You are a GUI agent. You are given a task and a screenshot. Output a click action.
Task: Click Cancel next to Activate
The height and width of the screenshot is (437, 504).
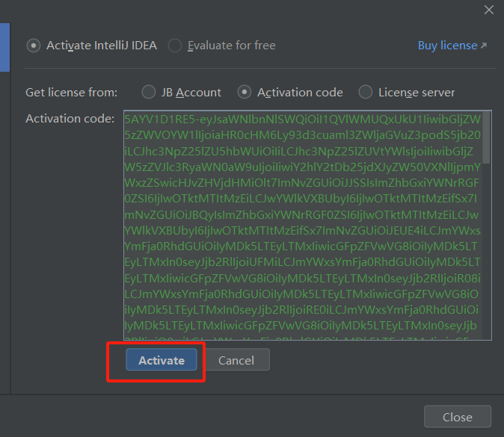coord(236,360)
